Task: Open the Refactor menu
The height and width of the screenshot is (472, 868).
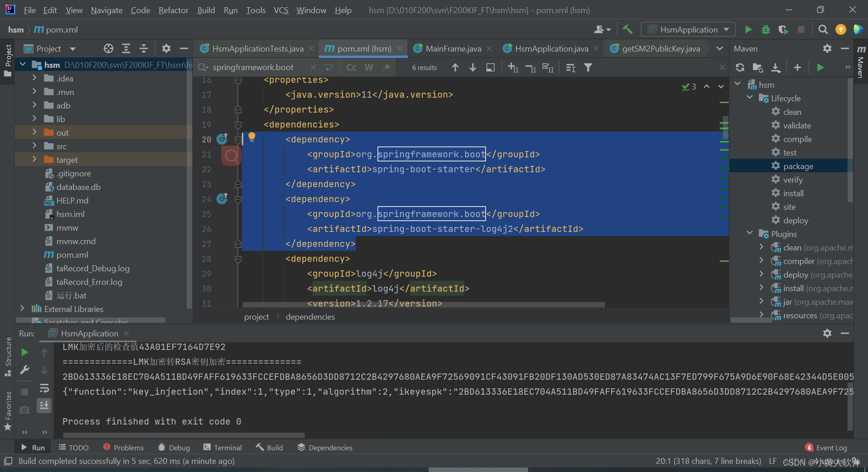Action: click(x=174, y=10)
